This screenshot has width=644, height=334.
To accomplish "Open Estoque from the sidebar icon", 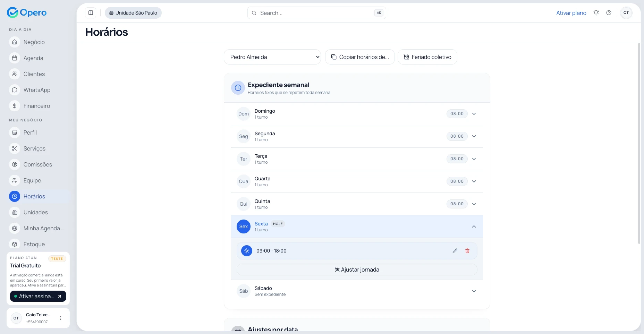I will click(x=14, y=244).
